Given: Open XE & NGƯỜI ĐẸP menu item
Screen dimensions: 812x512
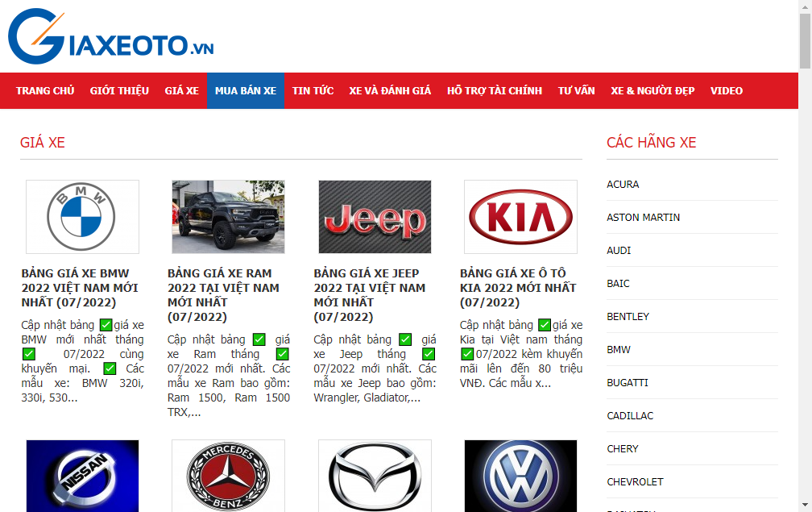Looking at the screenshot, I should click(652, 90).
